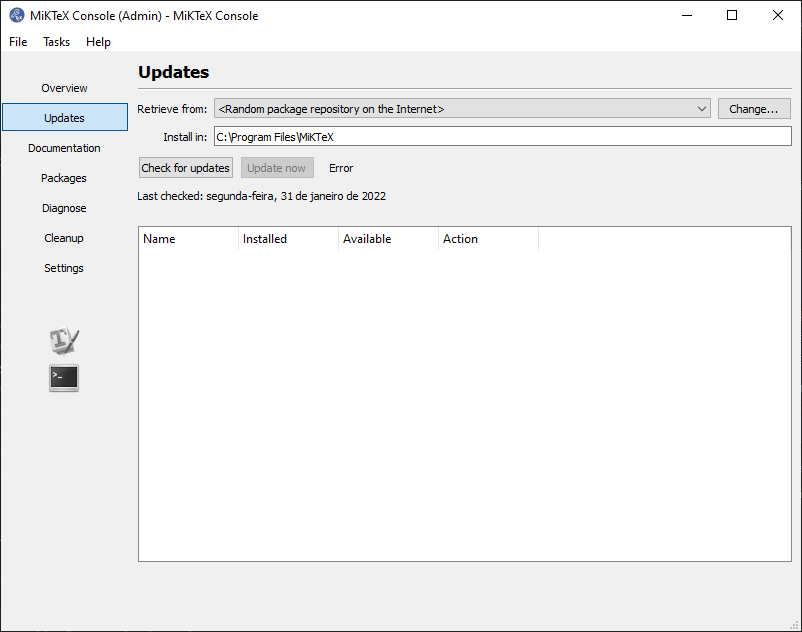This screenshot has width=802, height=632.
Task: Click the Change... repository button
Action: (754, 108)
